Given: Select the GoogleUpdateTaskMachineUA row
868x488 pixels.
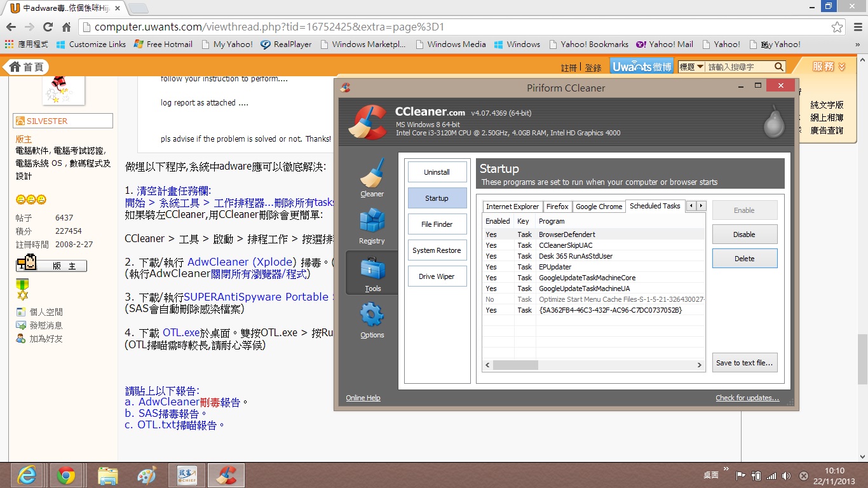Looking at the screenshot, I should (593, 288).
